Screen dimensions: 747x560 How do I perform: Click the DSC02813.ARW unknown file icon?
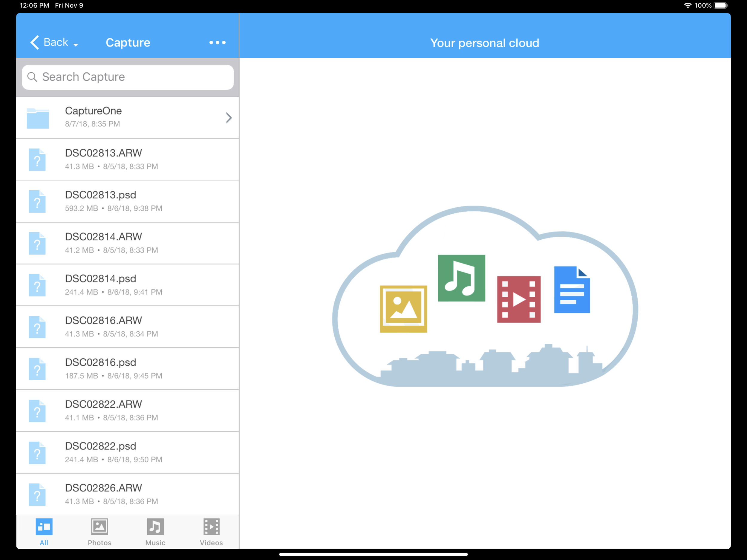tap(37, 160)
